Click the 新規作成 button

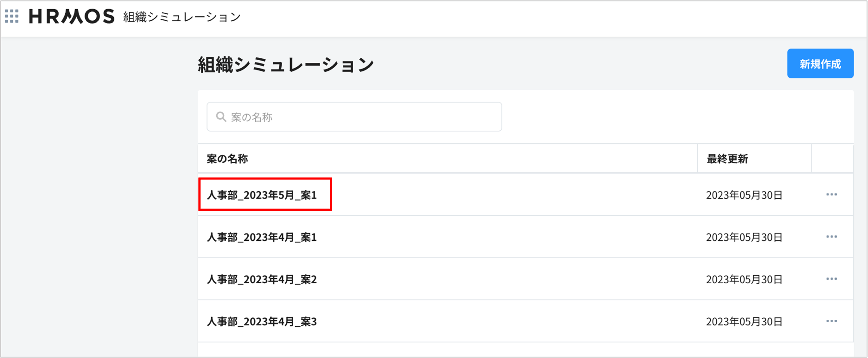(820, 64)
